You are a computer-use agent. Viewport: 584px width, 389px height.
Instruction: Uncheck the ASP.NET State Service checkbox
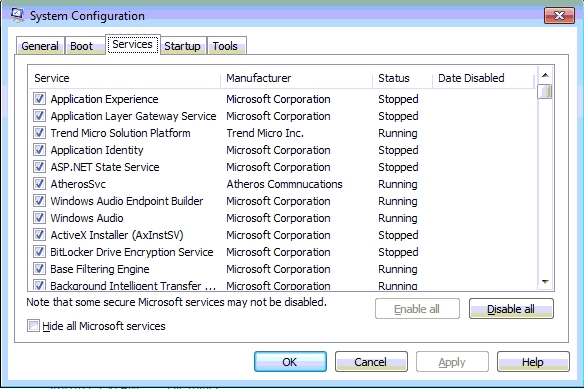(39, 167)
